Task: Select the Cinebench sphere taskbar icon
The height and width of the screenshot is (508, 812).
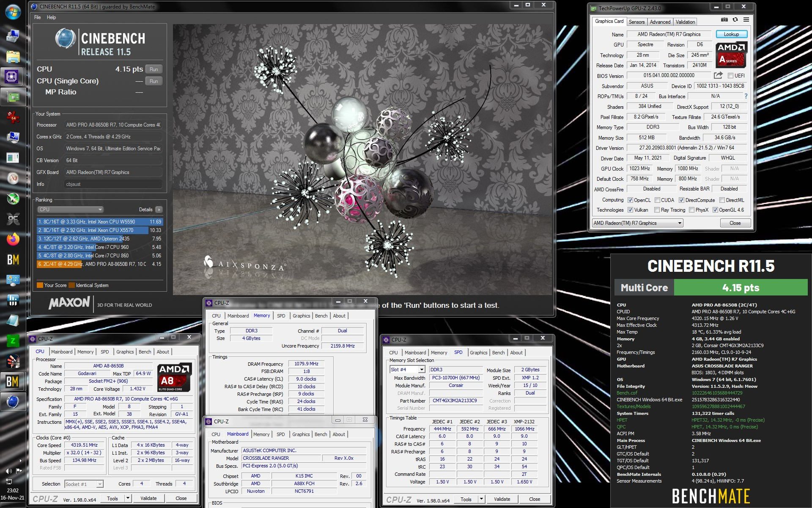Action: pyautogui.click(x=13, y=401)
